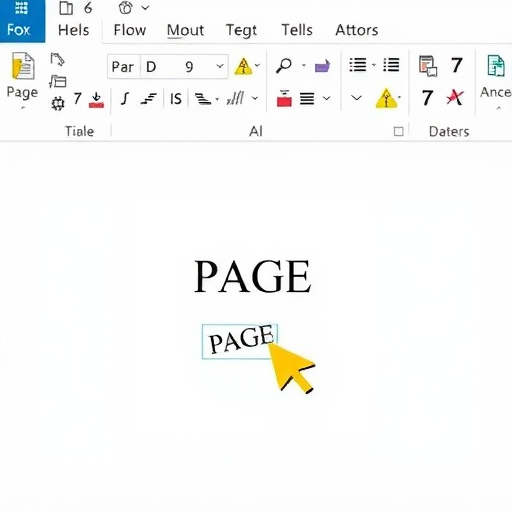Screen dimensions: 512x512
Task: Toggle the IS formatting button
Action: pos(176,99)
